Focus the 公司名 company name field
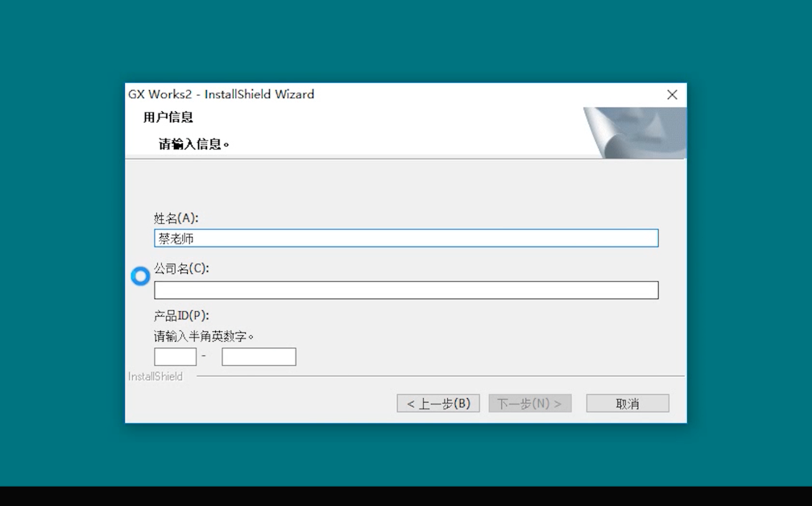 coord(406,290)
